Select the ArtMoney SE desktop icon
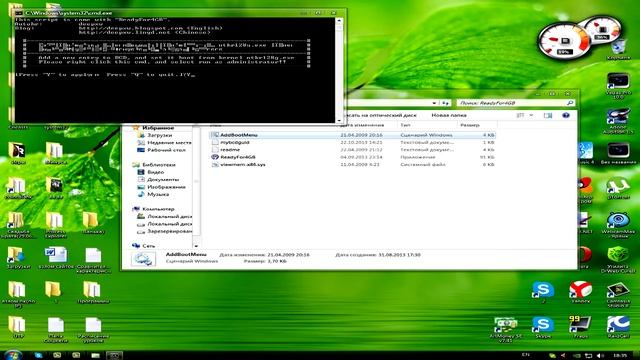 coord(505,329)
